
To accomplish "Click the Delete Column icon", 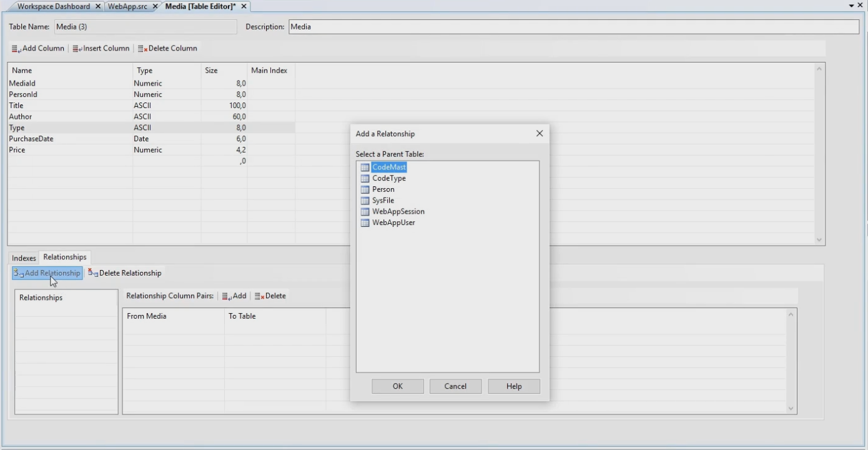I will 142,49.
